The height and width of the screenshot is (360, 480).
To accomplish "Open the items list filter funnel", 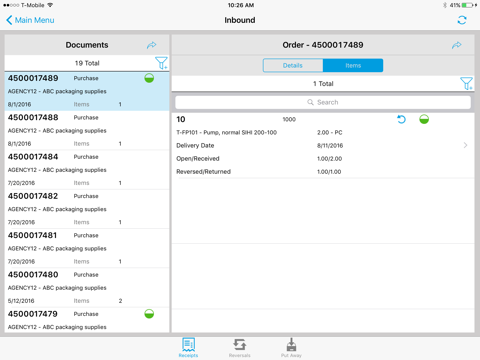I will pos(466,83).
